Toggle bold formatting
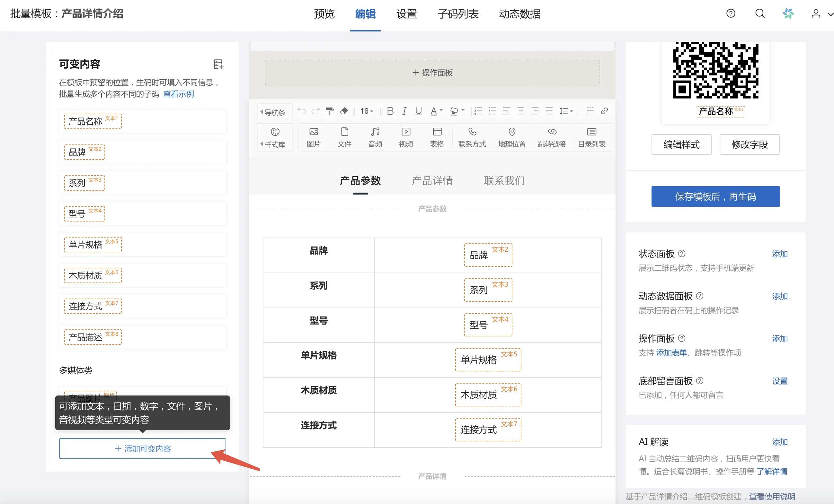 tap(390, 111)
